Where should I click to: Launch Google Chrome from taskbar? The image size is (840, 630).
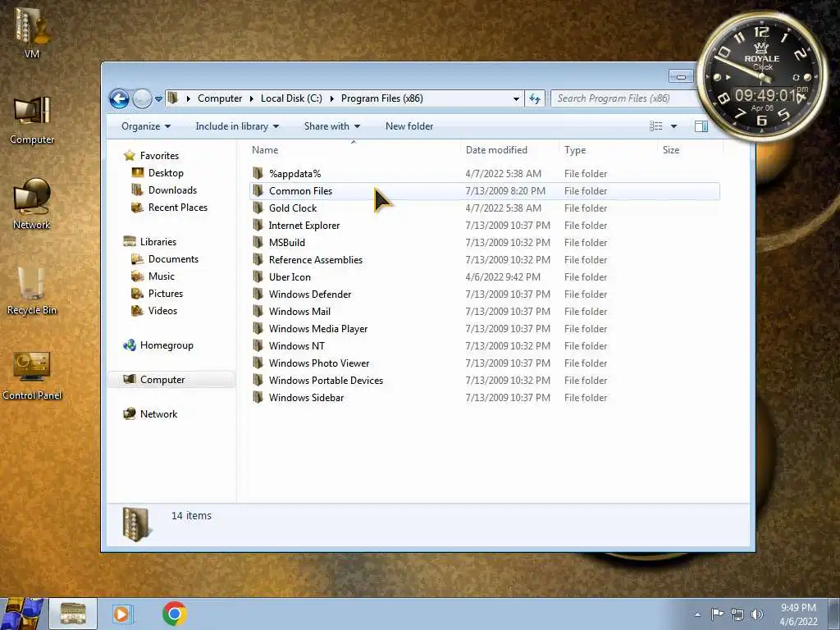175,614
